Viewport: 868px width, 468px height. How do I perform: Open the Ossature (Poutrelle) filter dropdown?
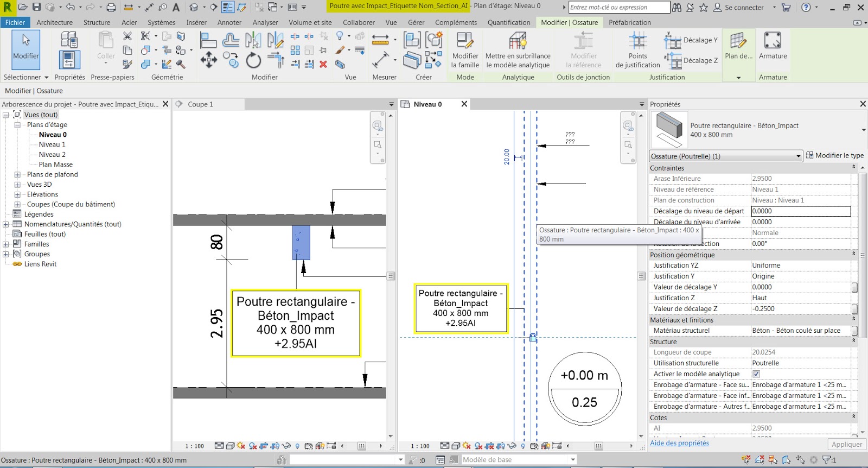pyautogui.click(x=726, y=156)
